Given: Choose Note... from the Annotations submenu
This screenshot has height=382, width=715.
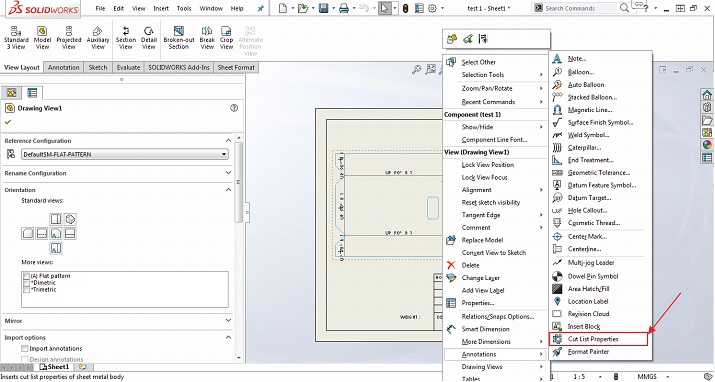Looking at the screenshot, I should coord(600,59).
